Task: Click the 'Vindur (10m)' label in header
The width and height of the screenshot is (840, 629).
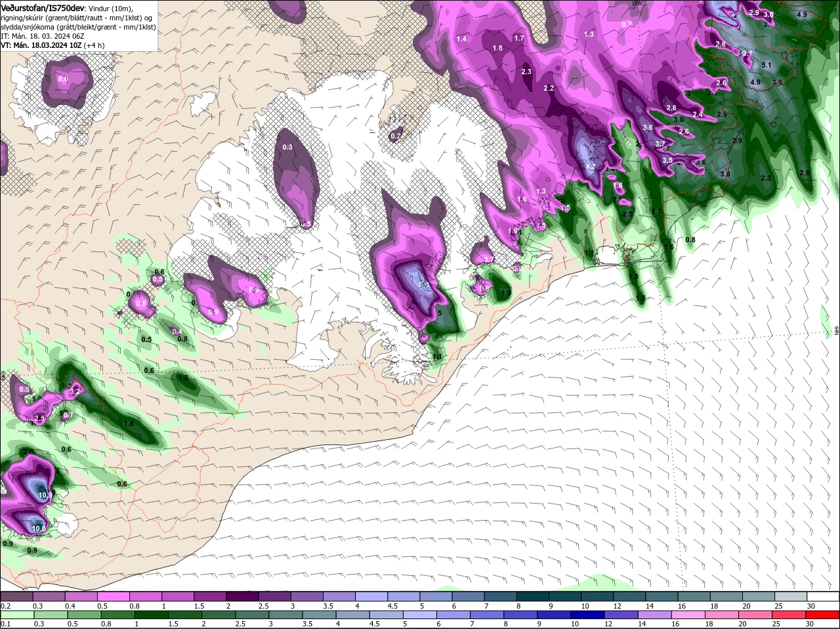Action: pos(110,9)
